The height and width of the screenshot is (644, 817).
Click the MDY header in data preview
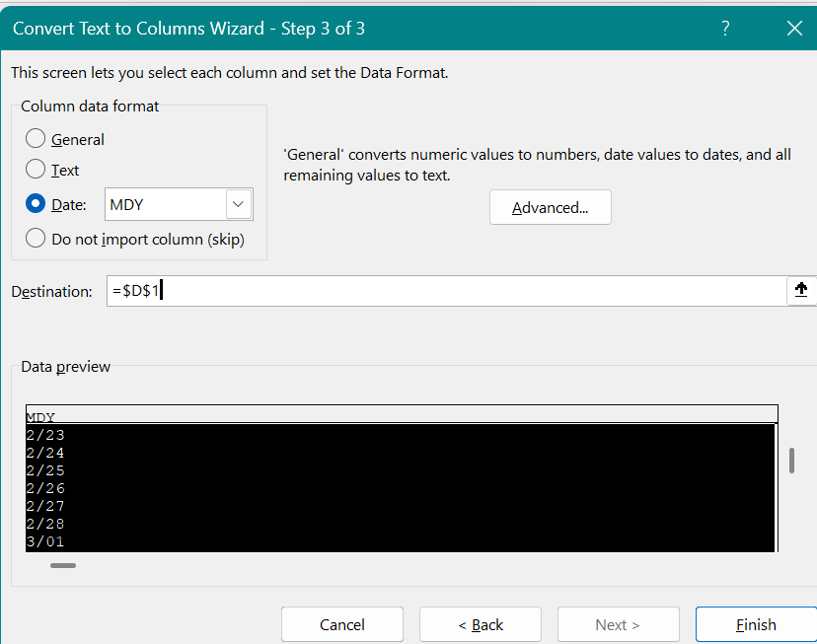(402, 415)
